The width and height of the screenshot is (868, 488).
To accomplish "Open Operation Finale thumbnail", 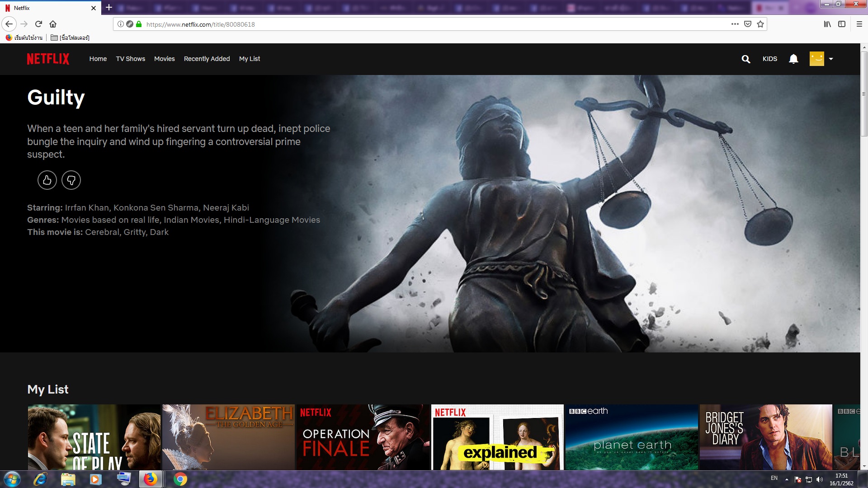I will (x=363, y=437).
